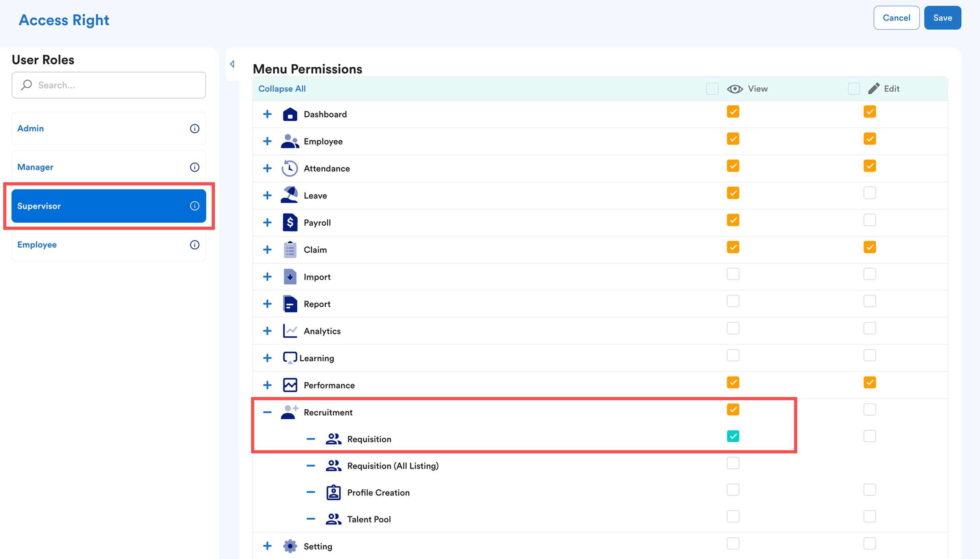Open Admin role info icon
The height and width of the screenshot is (559, 980).
(x=195, y=129)
